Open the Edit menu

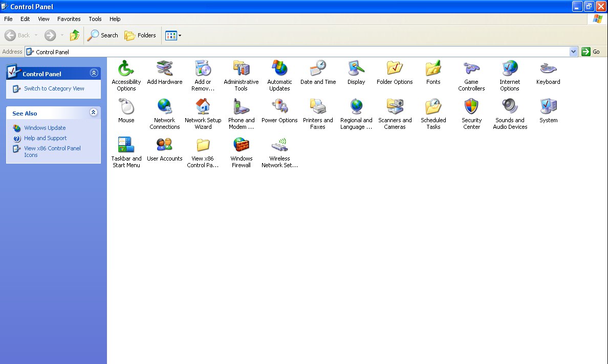tap(25, 19)
